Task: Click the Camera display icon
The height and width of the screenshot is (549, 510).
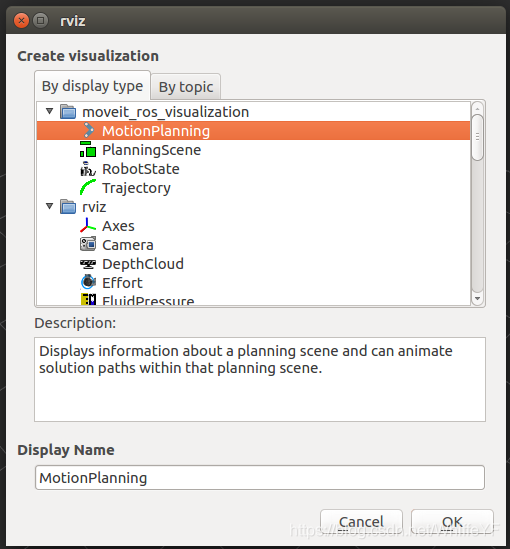Action: [88, 244]
